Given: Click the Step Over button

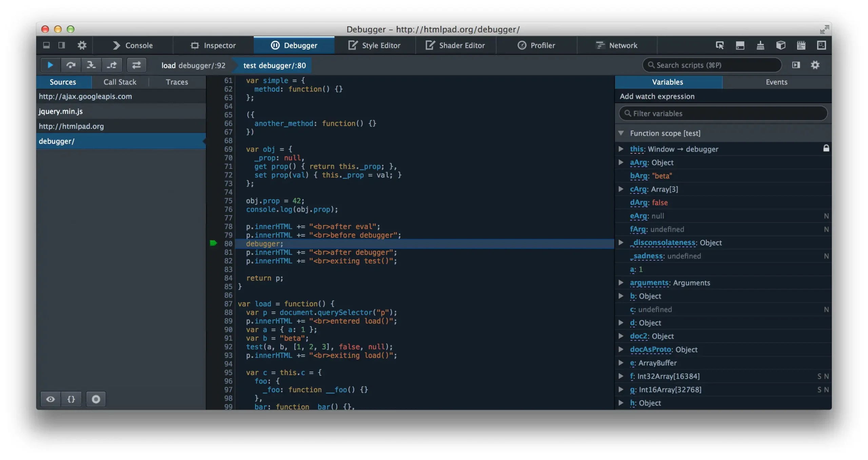Looking at the screenshot, I should click(x=71, y=65).
